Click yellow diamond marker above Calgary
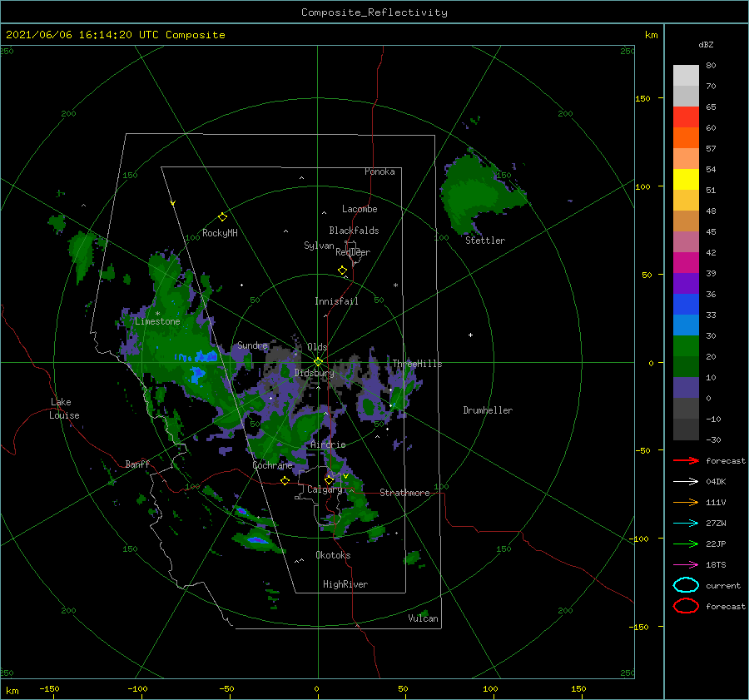This screenshot has width=749, height=700. coord(329,479)
